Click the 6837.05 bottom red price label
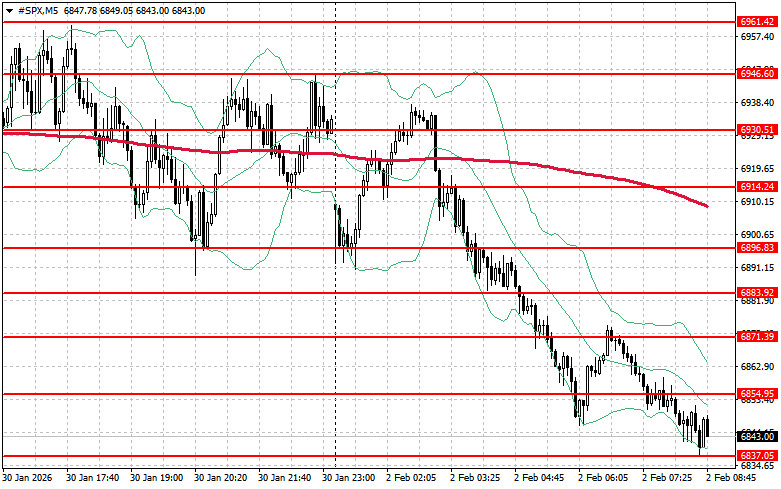 click(x=757, y=456)
